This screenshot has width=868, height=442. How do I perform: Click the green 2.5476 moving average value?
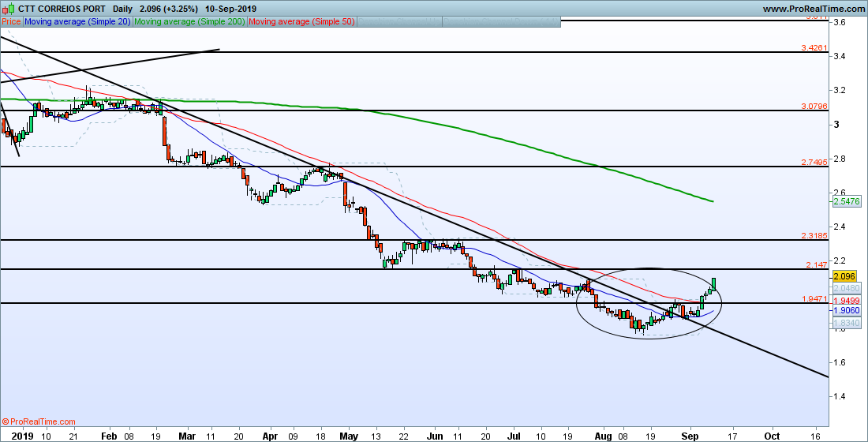click(x=847, y=202)
